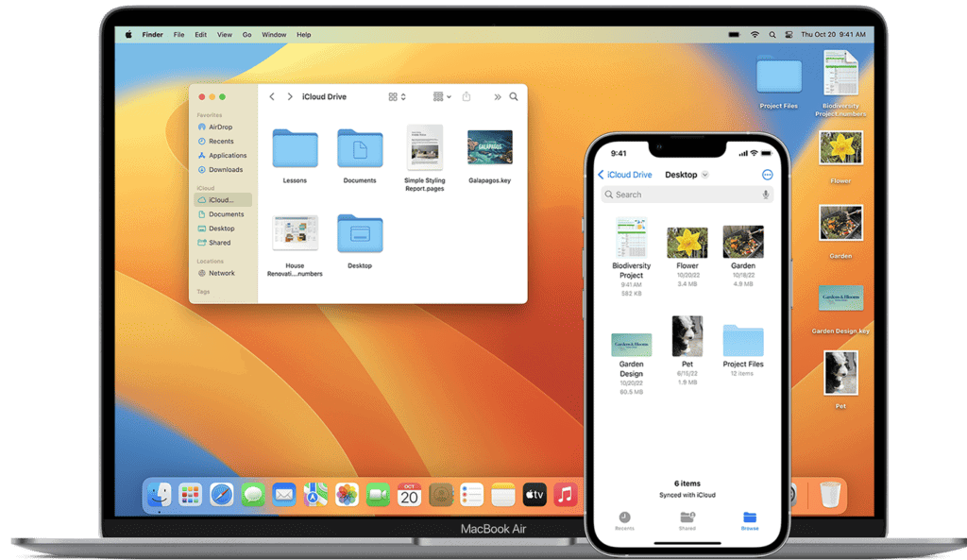Open Finder from the Dock
This screenshot has width=967, height=560.
pos(159,495)
